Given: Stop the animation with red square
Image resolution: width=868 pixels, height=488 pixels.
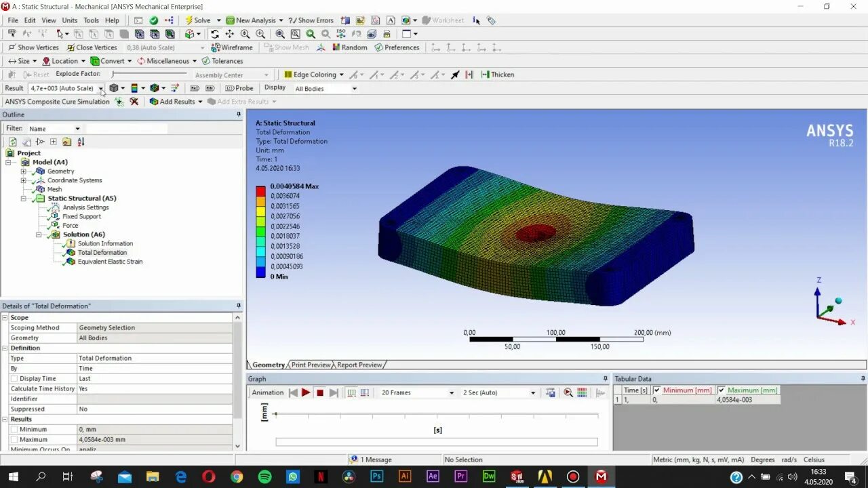Looking at the screenshot, I should [x=319, y=392].
